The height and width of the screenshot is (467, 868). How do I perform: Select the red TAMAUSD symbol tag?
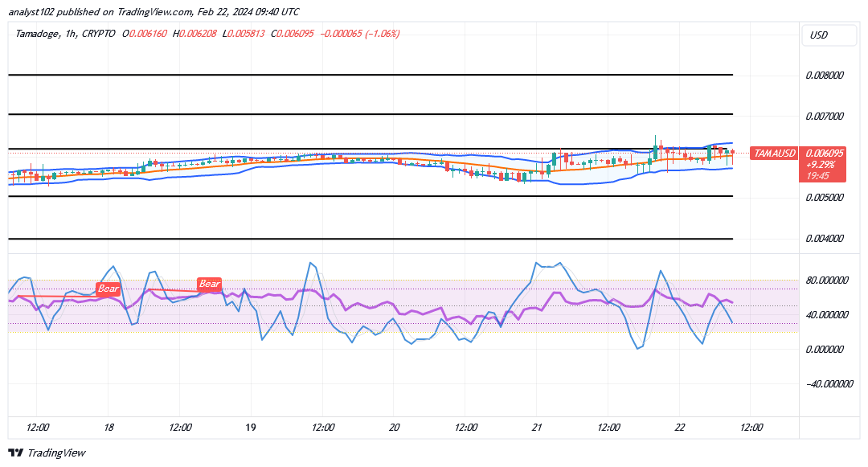[x=773, y=154]
